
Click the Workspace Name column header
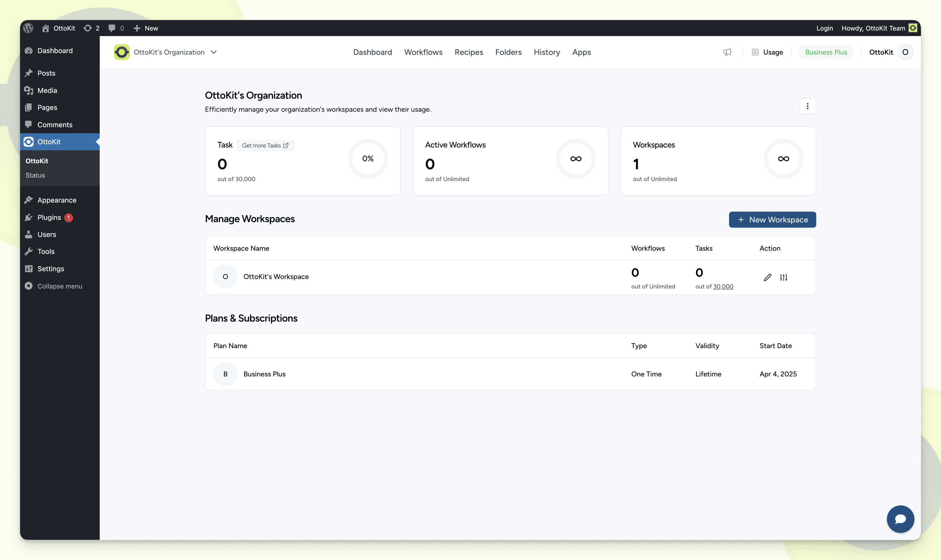coord(241,248)
